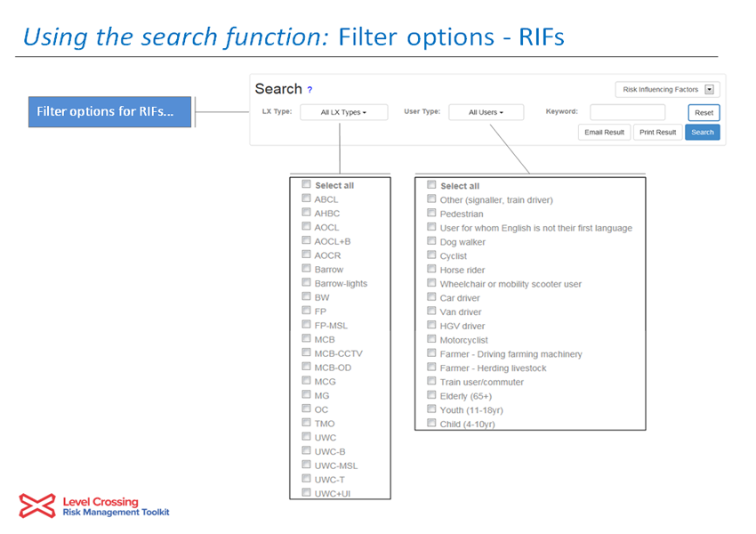Check Elderly (65+) user option
This screenshot has height=534, width=756.
pos(431,394)
